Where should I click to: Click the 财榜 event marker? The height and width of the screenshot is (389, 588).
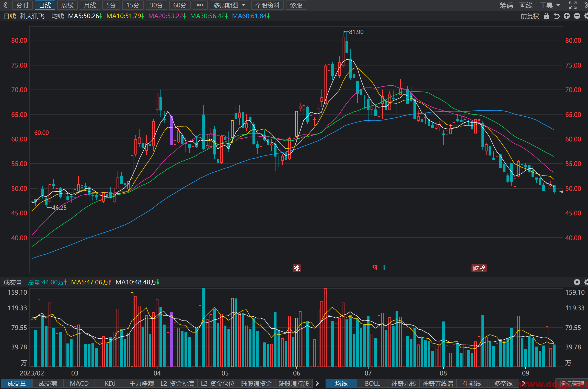click(x=479, y=268)
